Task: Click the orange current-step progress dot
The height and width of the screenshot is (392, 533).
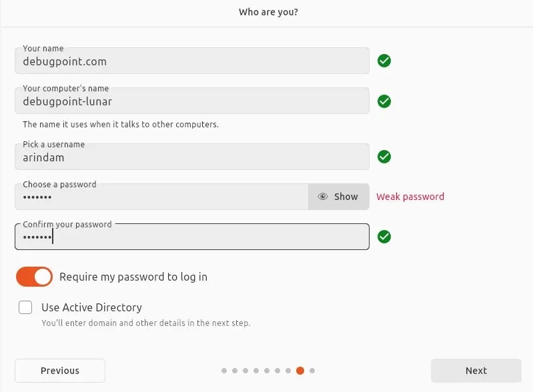Action: tap(300, 371)
